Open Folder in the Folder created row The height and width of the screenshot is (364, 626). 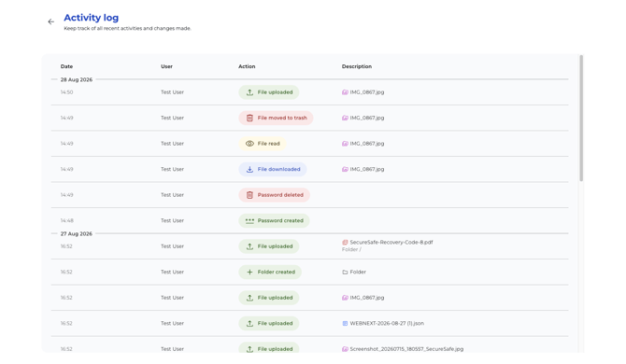tap(358, 272)
